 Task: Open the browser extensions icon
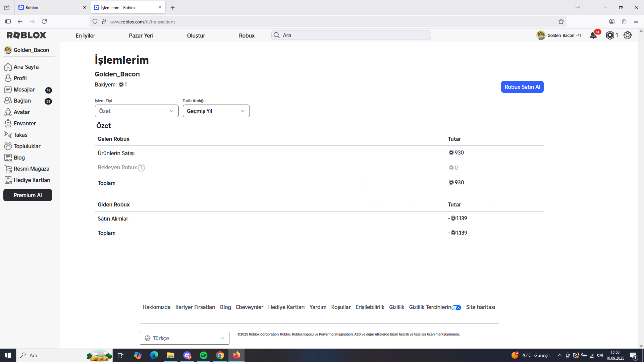click(x=624, y=22)
